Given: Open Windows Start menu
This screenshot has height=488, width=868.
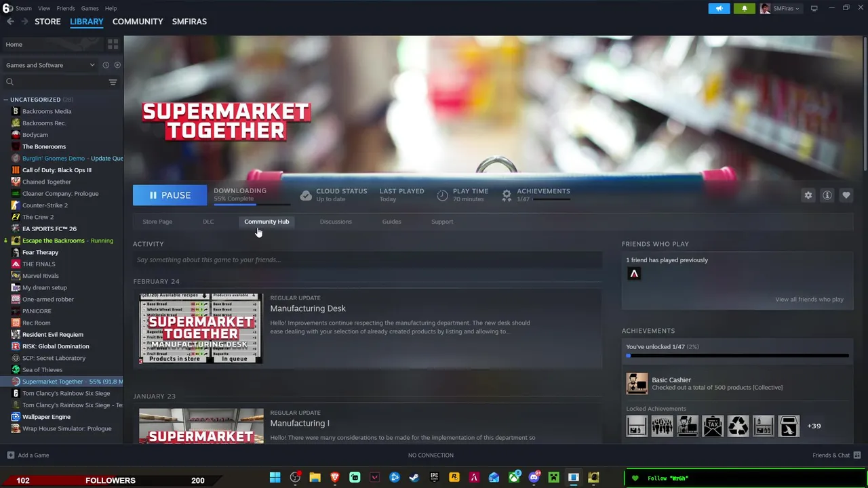Looking at the screenshot, I should click(275, 478).
